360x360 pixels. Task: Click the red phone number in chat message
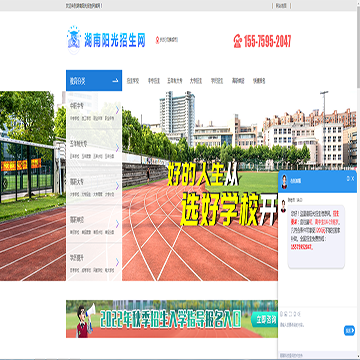(x=301, y=247)
